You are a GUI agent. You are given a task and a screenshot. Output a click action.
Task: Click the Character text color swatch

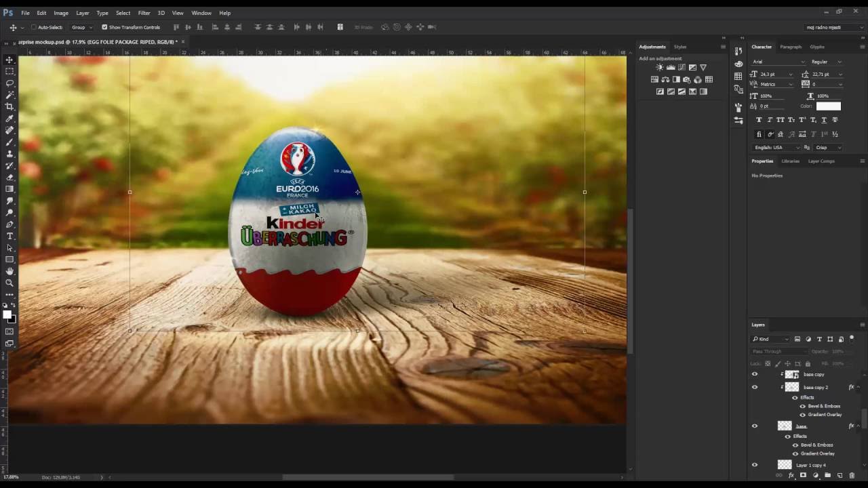(x=828, y=106)
